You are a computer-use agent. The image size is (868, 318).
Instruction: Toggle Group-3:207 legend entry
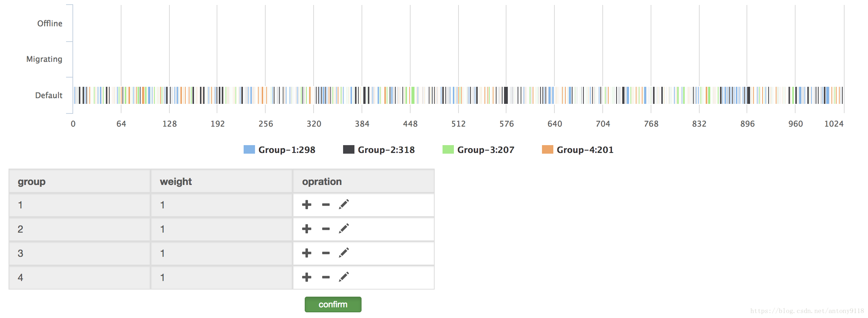(478, 150)
